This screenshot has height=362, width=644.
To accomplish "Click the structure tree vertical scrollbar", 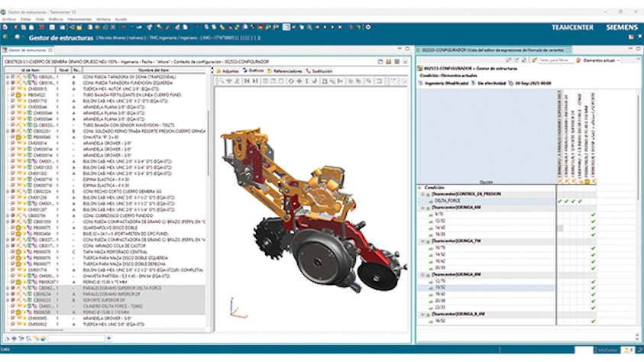I will tap(209, 141).
